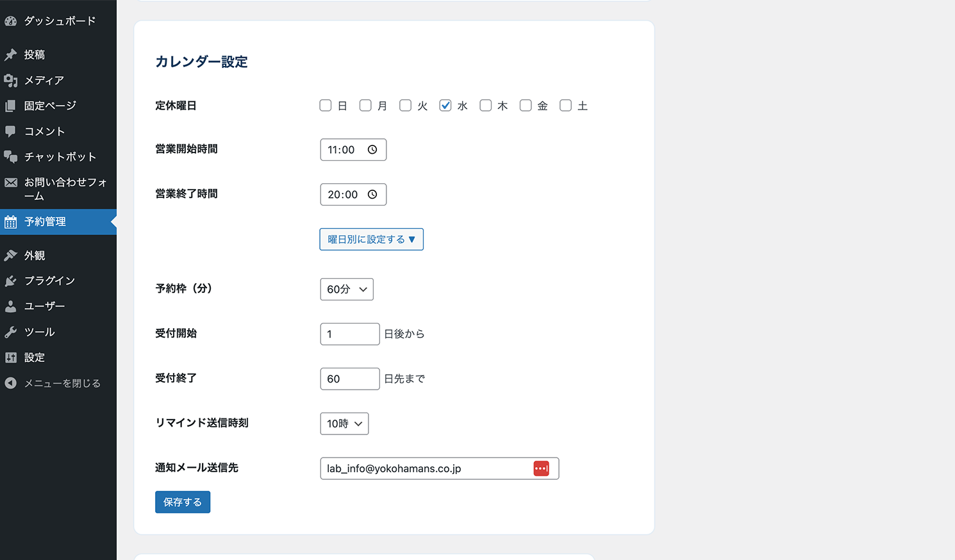955x560 pixels.
Task: Click the red password manager icon in email field
Action: (541, 468)
